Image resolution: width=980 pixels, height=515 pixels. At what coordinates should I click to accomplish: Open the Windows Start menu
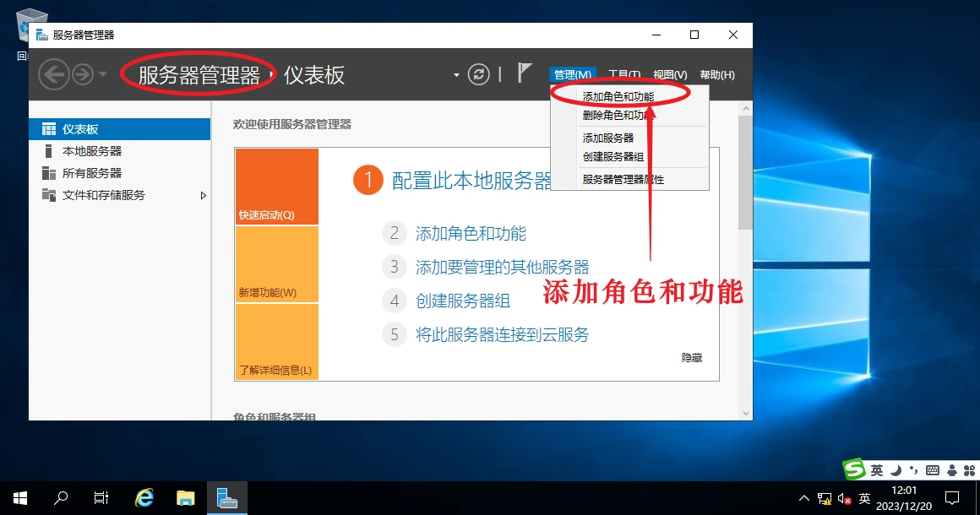point(20,498)
